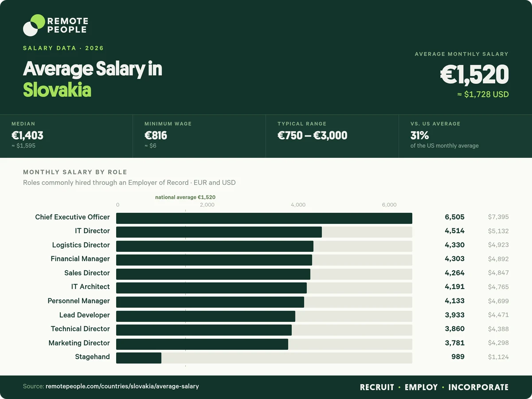Screen dimensions: 532x399
Task: Click the 4,000 axis tick label
Action: point(298,205)
